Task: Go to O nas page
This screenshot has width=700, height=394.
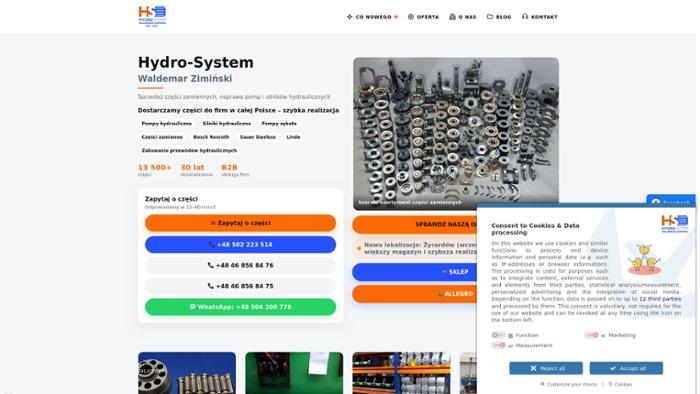Action: click(x=462, y=17)
